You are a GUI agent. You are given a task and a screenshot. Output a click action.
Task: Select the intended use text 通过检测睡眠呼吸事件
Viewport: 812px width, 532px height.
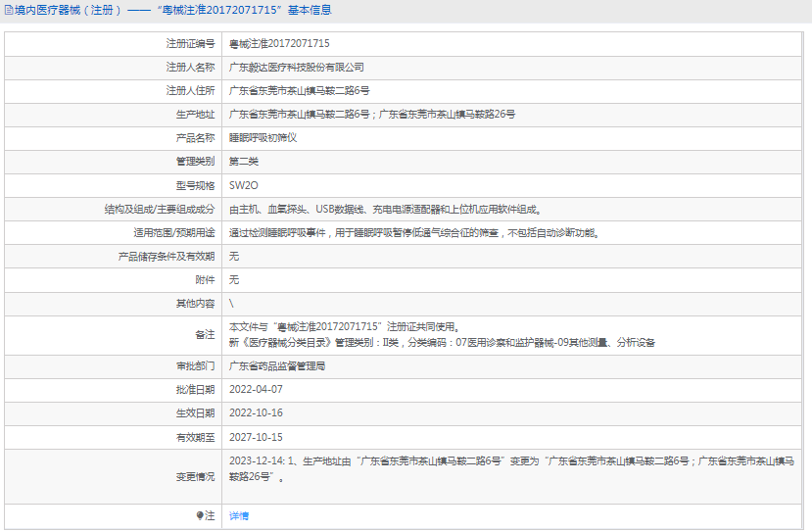pos(414,233)
